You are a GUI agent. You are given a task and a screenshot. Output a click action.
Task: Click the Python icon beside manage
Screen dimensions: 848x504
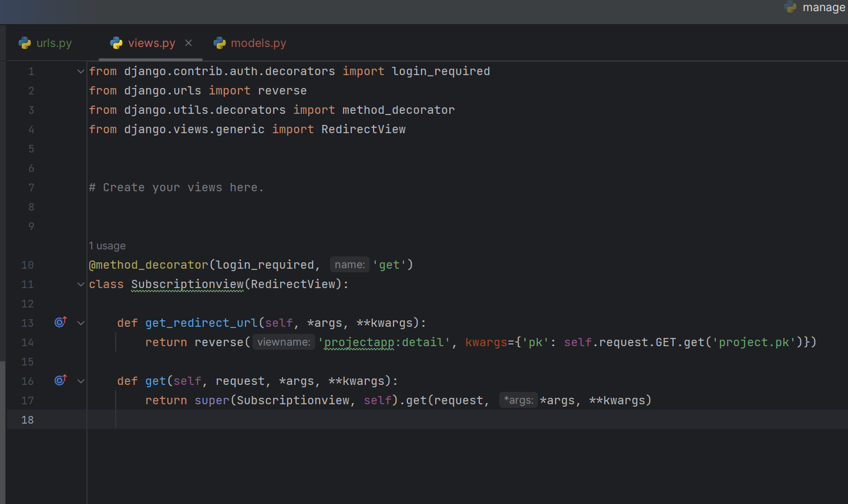click(x=790, y=7)
